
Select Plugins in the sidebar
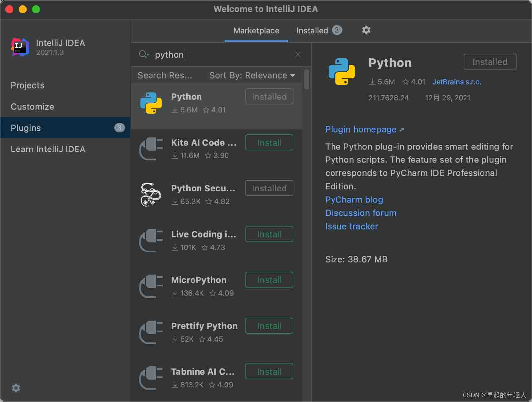tap(65, 128)
